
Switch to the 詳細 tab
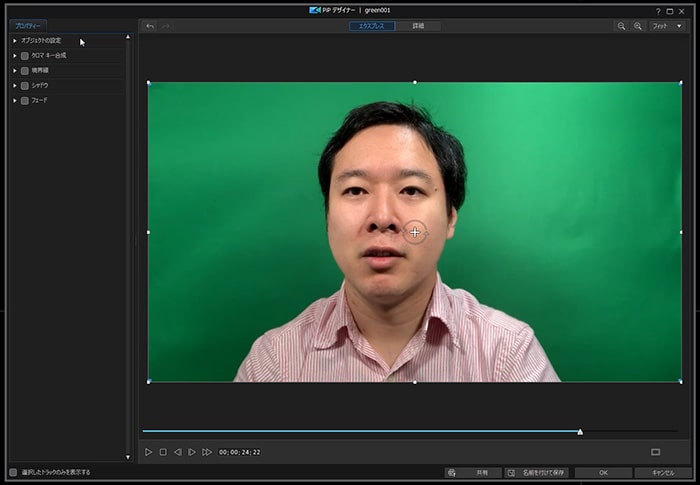418,26
